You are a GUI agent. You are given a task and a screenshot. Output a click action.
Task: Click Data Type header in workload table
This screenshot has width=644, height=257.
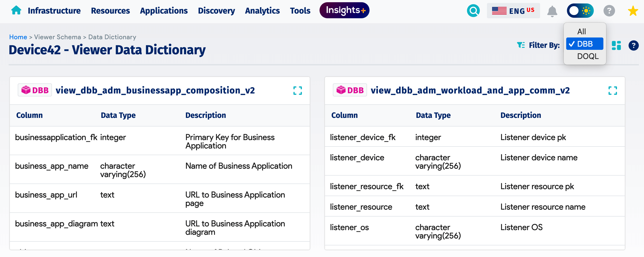(433, 115)
